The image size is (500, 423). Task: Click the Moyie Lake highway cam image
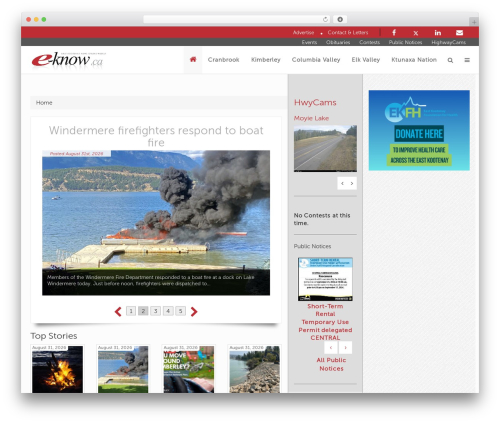coord(325,149)
